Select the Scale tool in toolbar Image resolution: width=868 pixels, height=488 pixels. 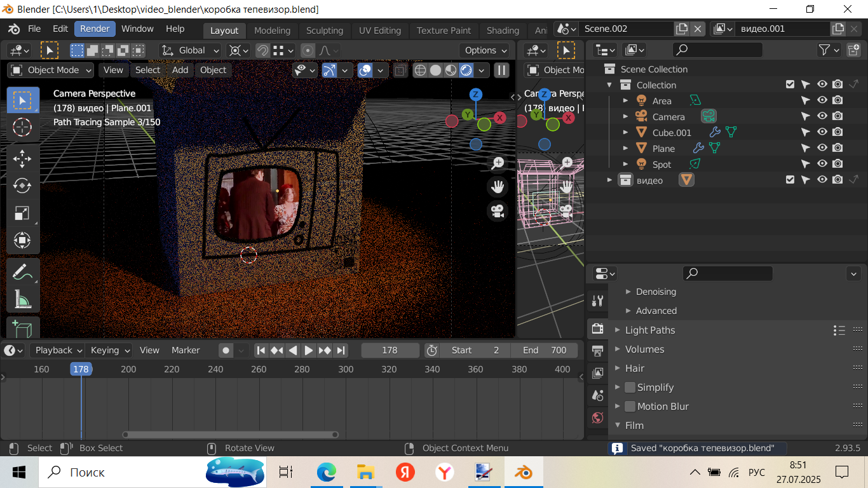pyautogui.click(x=22, y=213)
